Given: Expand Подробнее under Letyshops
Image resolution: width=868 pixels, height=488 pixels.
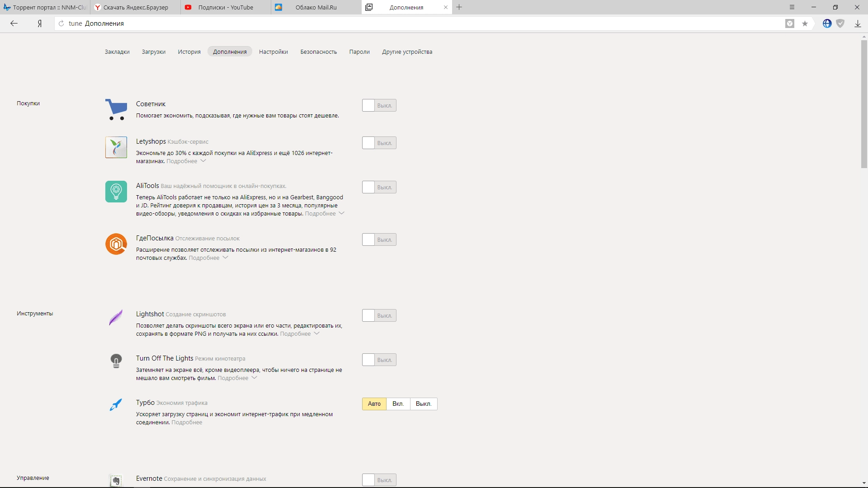Looking at the screenshot, I should click(x=186, y=161).
